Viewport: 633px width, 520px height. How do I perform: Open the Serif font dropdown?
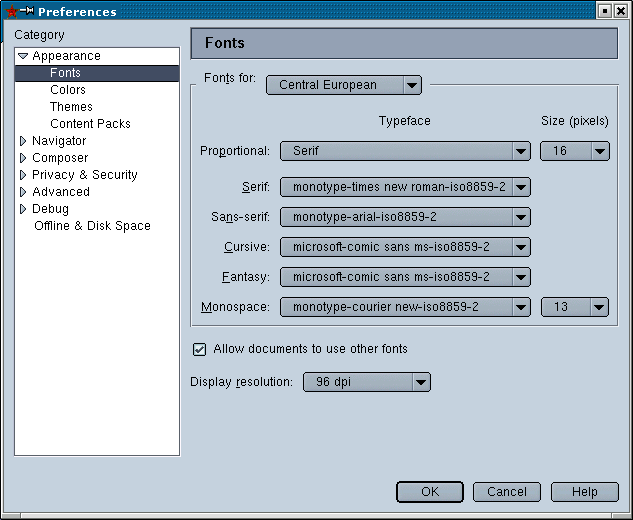405,187
